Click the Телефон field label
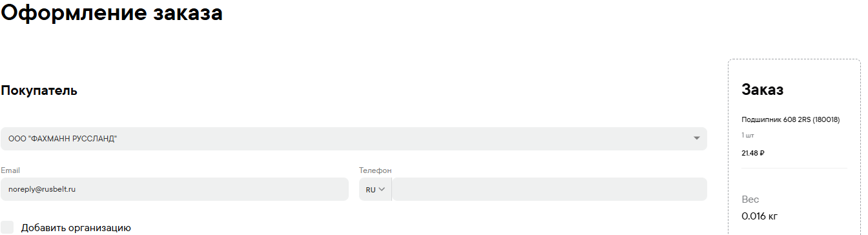Screen dimensions: 868x235 coord(375,170)
